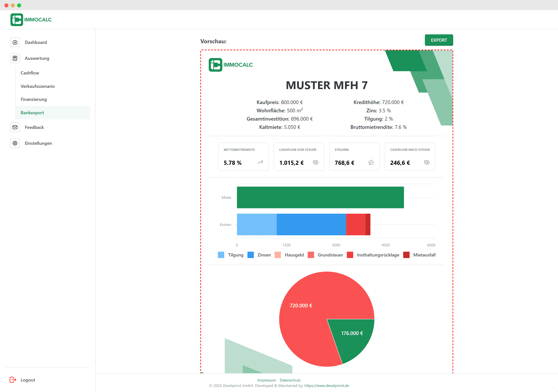Toggle the Tilgung legend entry

pos(235,255)
